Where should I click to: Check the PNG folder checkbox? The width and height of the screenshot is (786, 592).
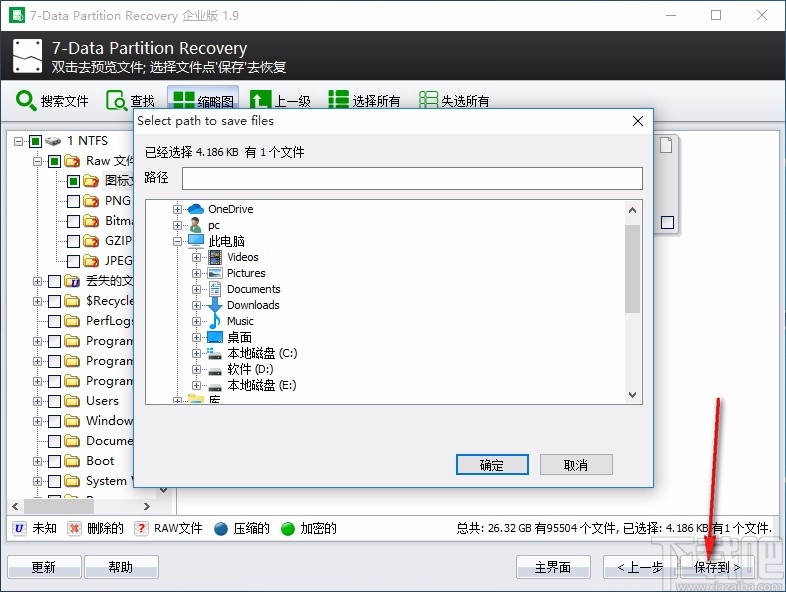(73, 201)
